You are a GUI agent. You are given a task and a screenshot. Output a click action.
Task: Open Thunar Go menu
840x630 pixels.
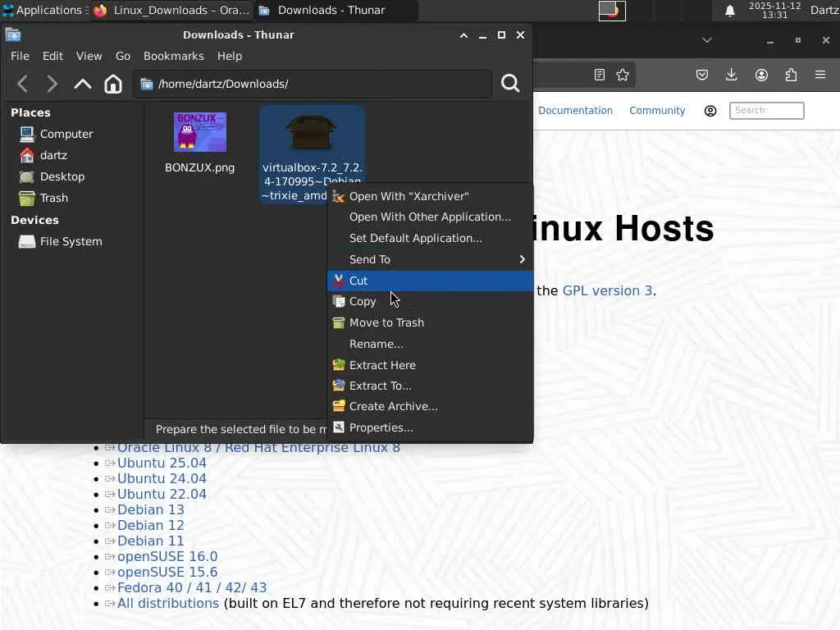coord(123,57)
